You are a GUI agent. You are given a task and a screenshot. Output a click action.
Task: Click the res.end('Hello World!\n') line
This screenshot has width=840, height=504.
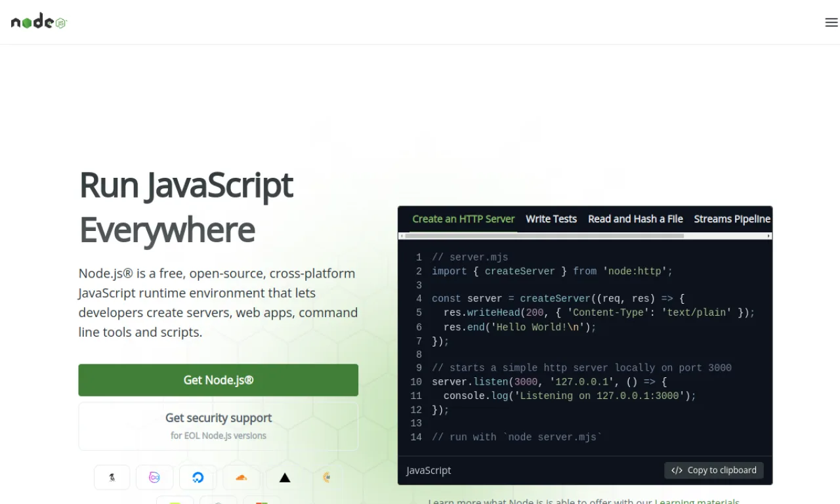point(520,327)
